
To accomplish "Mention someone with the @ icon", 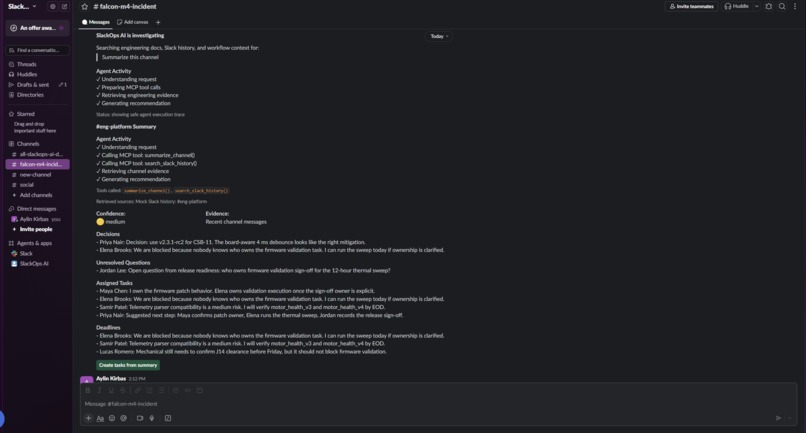I will [x=124, y=418].
